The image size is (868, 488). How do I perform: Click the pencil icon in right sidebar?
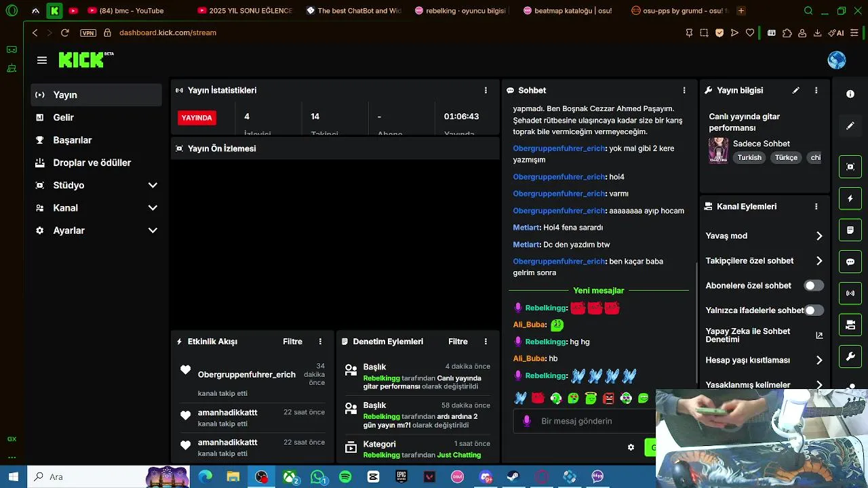tap(850, 126)
